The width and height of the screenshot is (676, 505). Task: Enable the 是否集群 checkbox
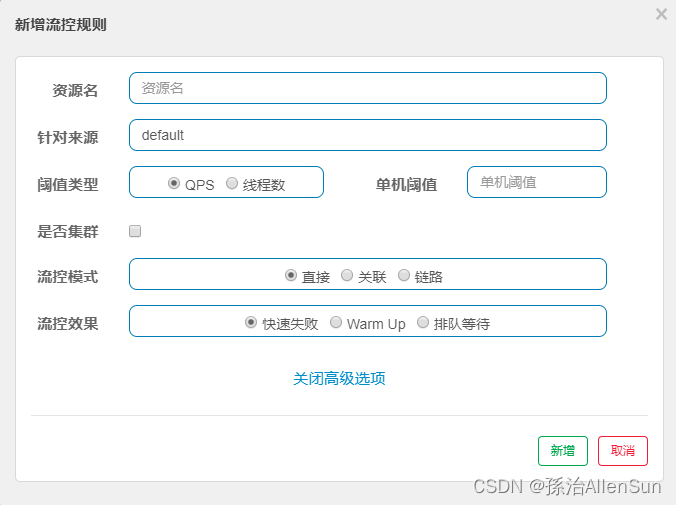point(135,231)
